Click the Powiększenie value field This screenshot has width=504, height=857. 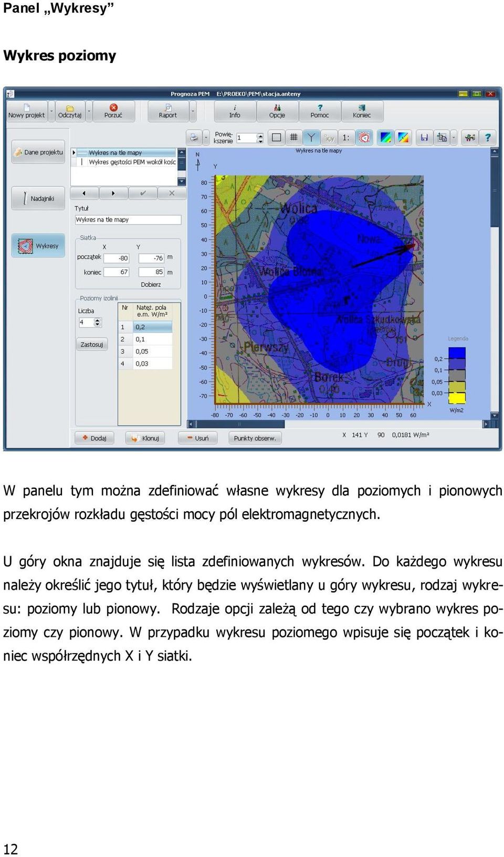click(x=246, y=138)
